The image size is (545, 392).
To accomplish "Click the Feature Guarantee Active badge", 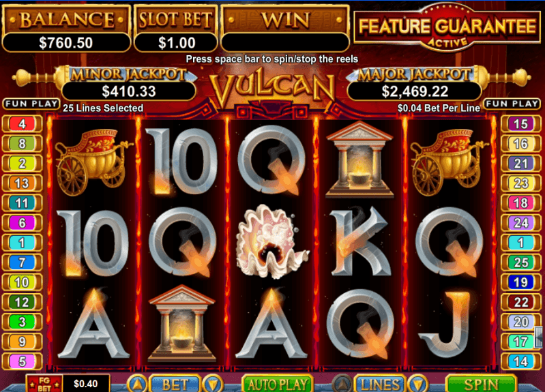I will (447, 29).
